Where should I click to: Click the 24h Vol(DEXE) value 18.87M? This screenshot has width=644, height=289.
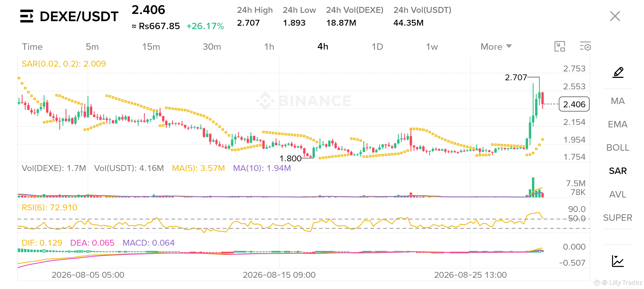pyautogui.click(x=341, y=23)
